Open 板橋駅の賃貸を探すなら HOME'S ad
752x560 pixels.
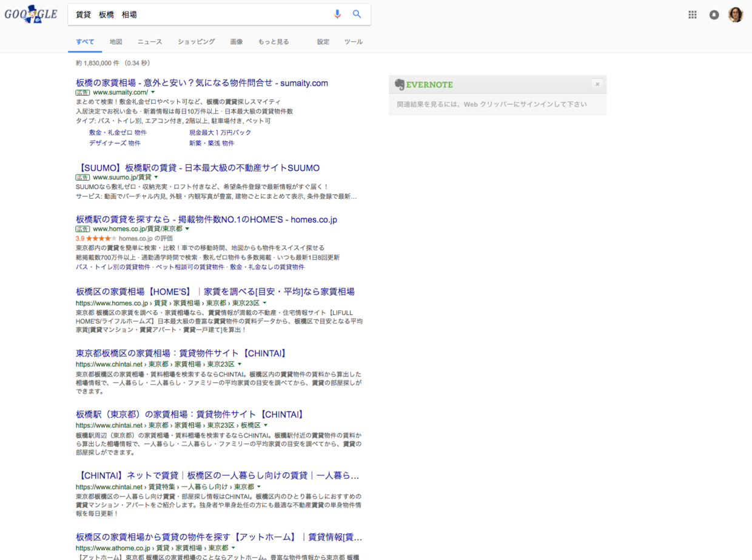click(206, 219)
